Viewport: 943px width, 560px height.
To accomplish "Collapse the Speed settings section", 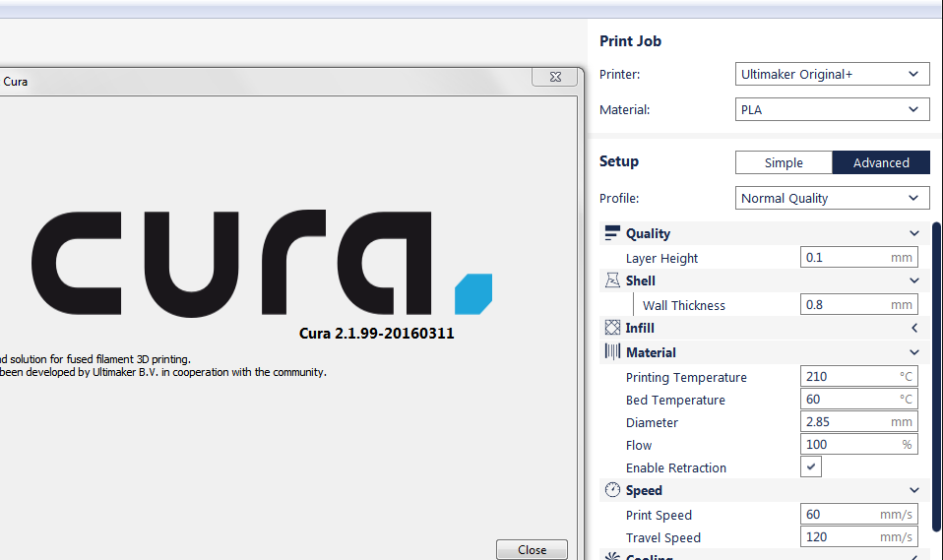I will point(914,490).
